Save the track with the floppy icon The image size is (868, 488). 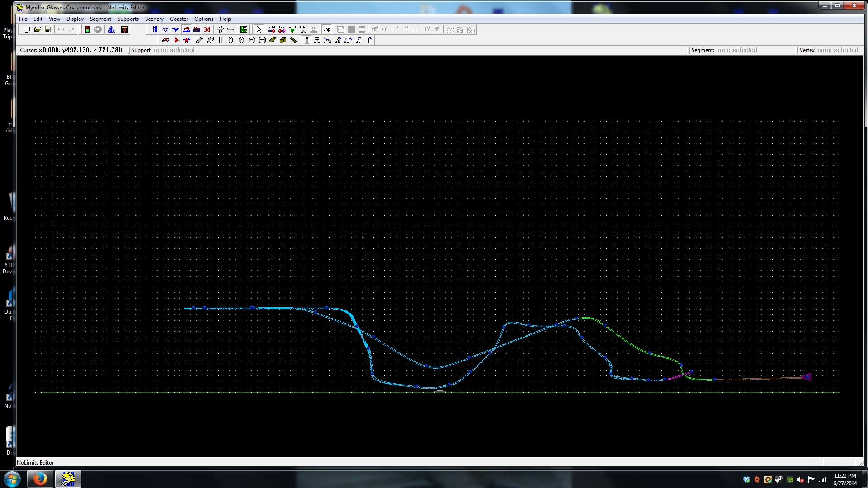click(x=48, y=29)
